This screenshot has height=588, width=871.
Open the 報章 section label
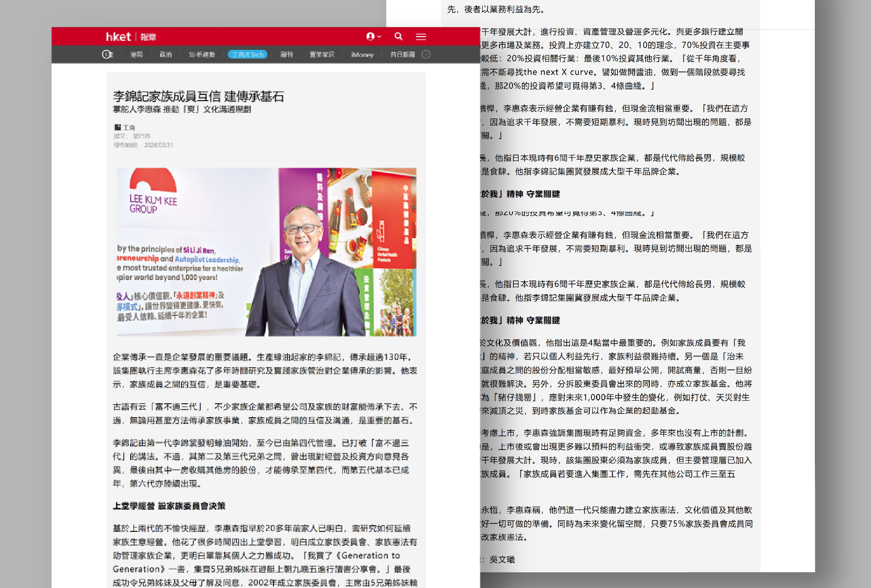[149, 37]
